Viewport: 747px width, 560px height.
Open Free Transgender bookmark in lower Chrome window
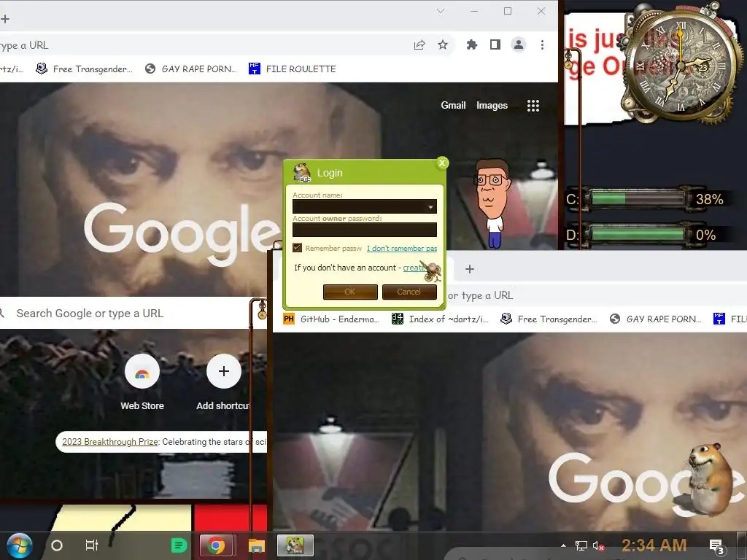click(x=549, y=319)
